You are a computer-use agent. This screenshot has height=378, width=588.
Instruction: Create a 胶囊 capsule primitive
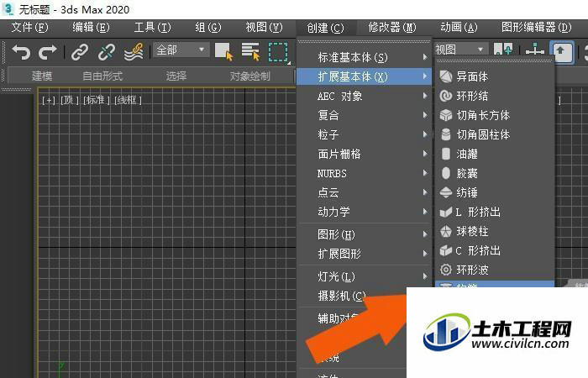494,173
